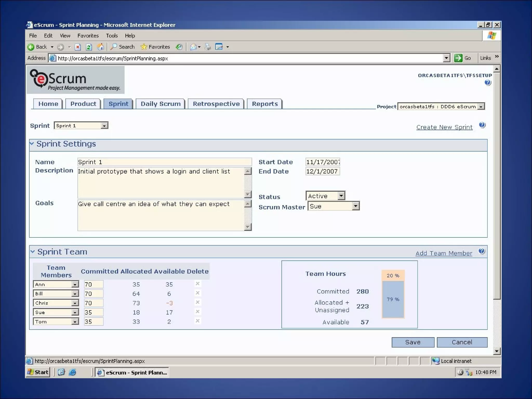Open the Project selector dropdown

click(481, 107)
